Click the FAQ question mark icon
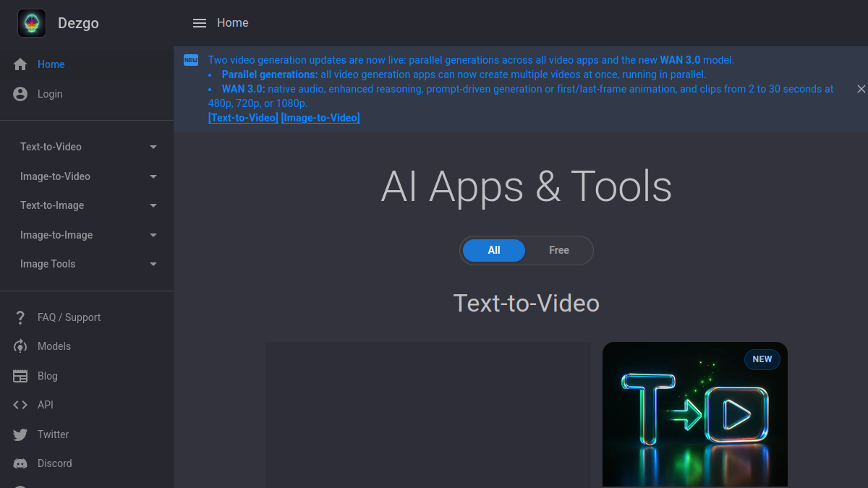The width and height of the screenshot is (868, 488). 20,317
